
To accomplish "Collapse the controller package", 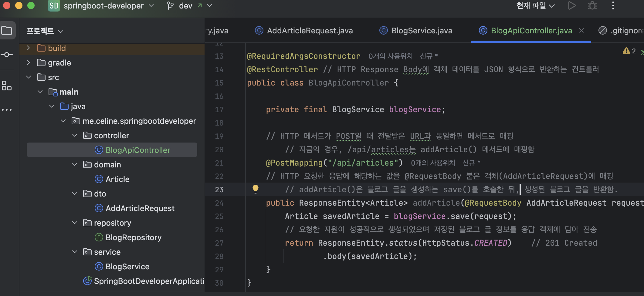I will click(75, 135).
